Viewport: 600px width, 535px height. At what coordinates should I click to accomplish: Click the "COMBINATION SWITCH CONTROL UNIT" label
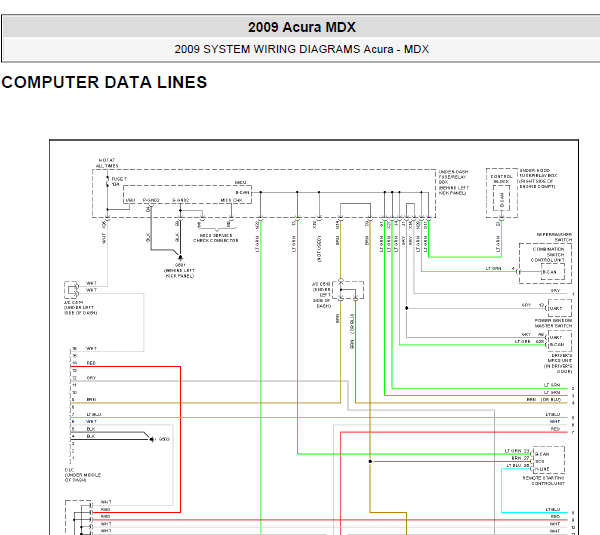548,254
